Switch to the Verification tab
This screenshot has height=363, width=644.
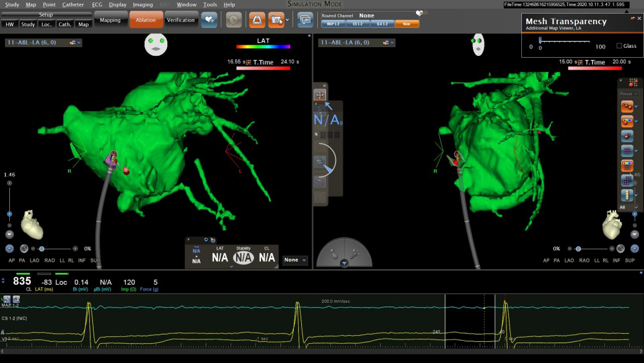[x=181, y=20]
